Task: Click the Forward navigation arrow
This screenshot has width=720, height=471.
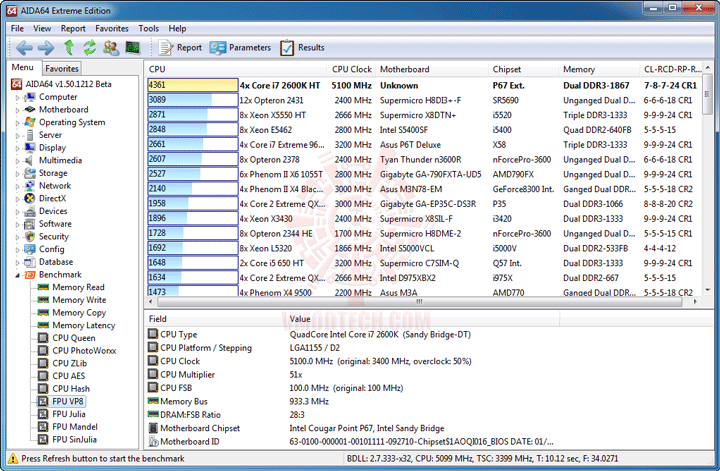Action: pyautogui.click(x=46, y=48)
